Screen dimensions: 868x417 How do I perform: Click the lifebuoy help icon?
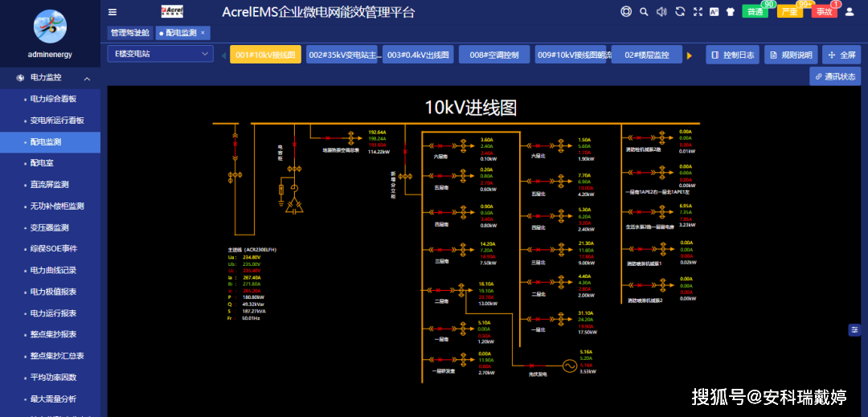[x=626, y=11]
